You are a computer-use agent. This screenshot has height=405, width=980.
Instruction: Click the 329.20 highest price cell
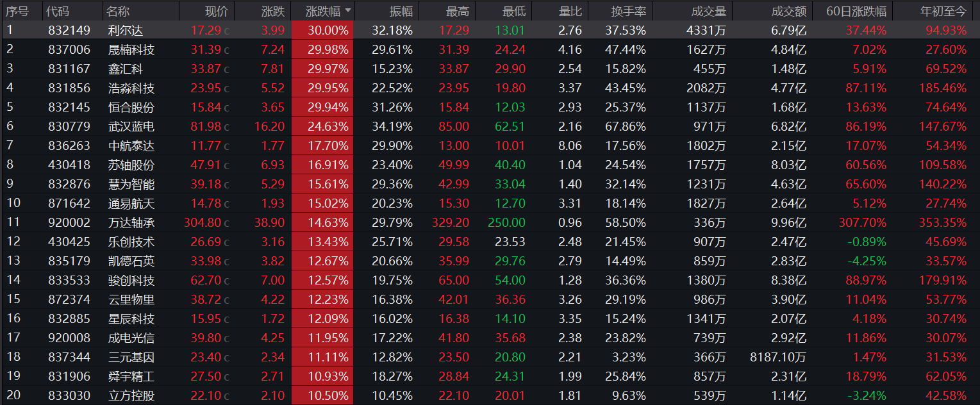click(451, 222)
